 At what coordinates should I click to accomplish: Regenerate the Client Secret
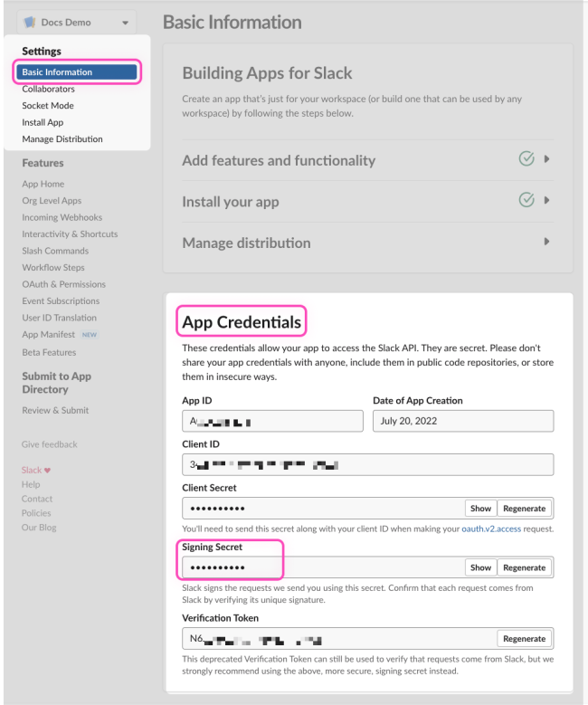(x=525, y=509)
